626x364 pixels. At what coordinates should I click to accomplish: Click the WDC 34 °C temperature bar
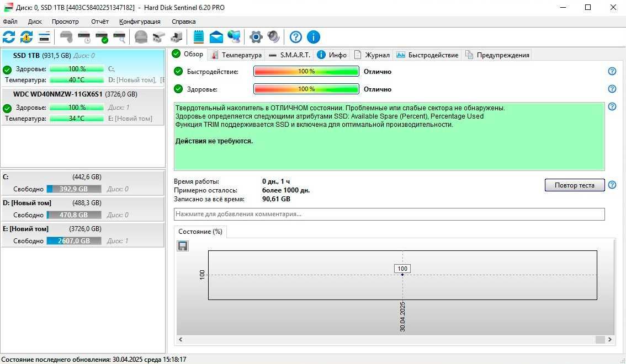(77, 119)
